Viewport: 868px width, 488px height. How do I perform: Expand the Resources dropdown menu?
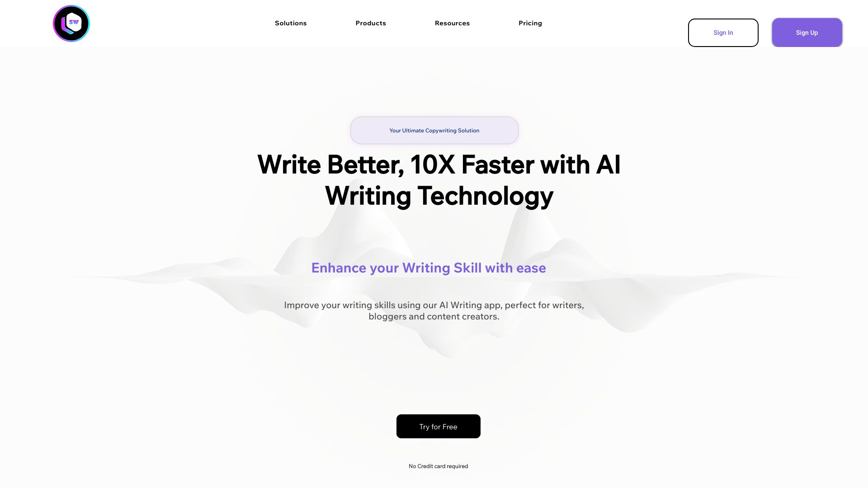(452, 23)
